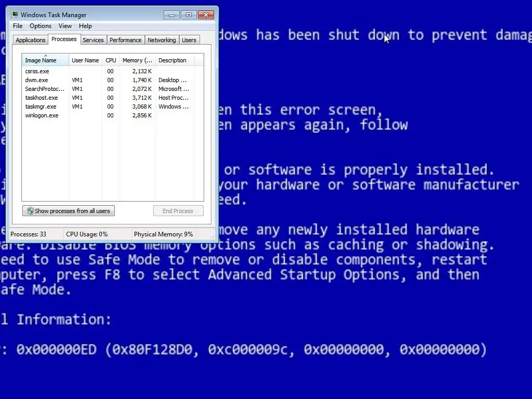Open the Help menu
This screenshot has height=399, width=532.
click(x=85, y=26)
